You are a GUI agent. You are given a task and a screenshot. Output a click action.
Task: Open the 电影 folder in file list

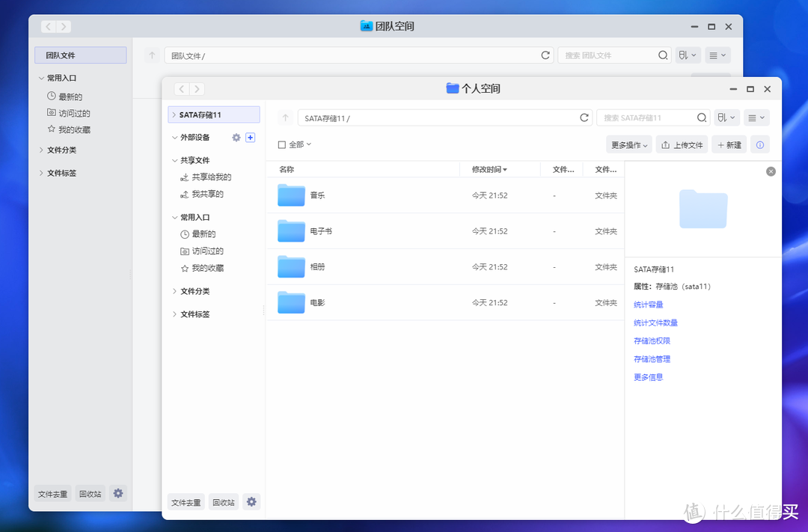317,302
